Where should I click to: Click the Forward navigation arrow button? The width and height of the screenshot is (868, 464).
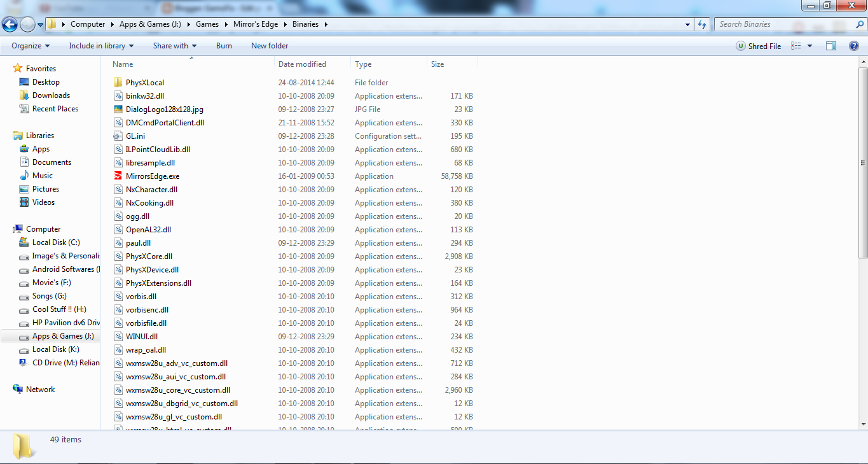(27, 25)
